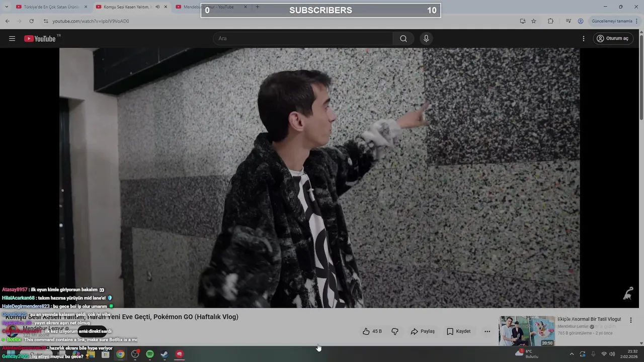Screen dimensions: 644x362
Task: Click 'Güncellemeyi tamamla' update button
Action: point(612,21)
